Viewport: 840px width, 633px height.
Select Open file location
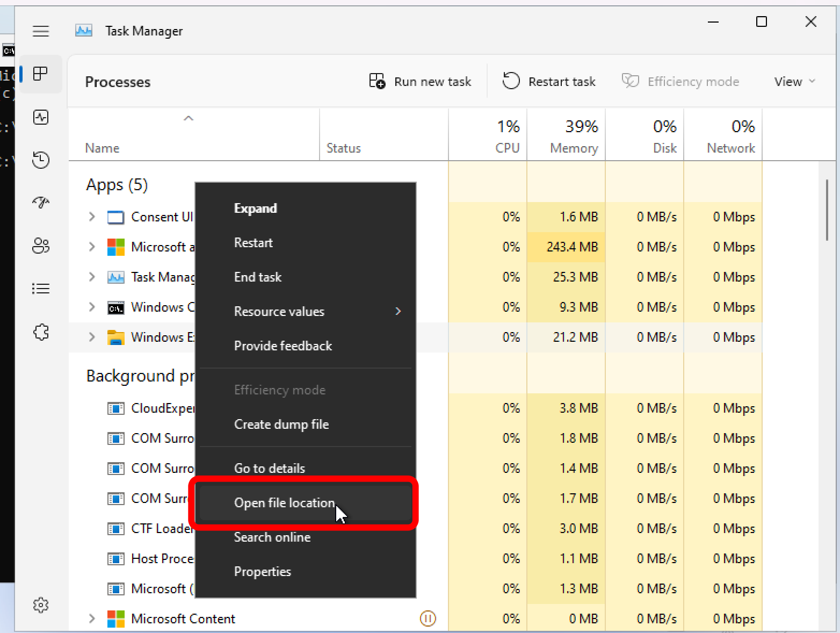tap(305, 503)
